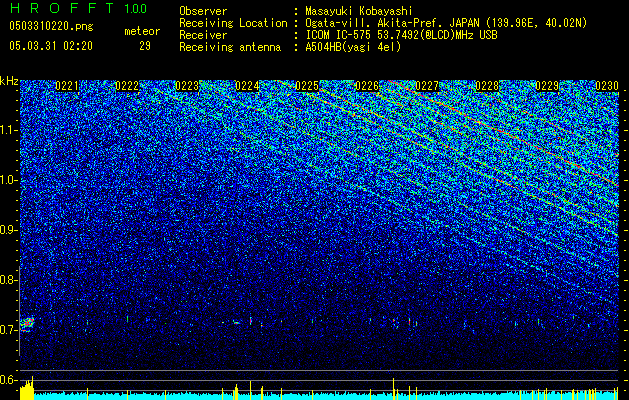
Task: Click the HROFFT title text
Action: (62, 8)
